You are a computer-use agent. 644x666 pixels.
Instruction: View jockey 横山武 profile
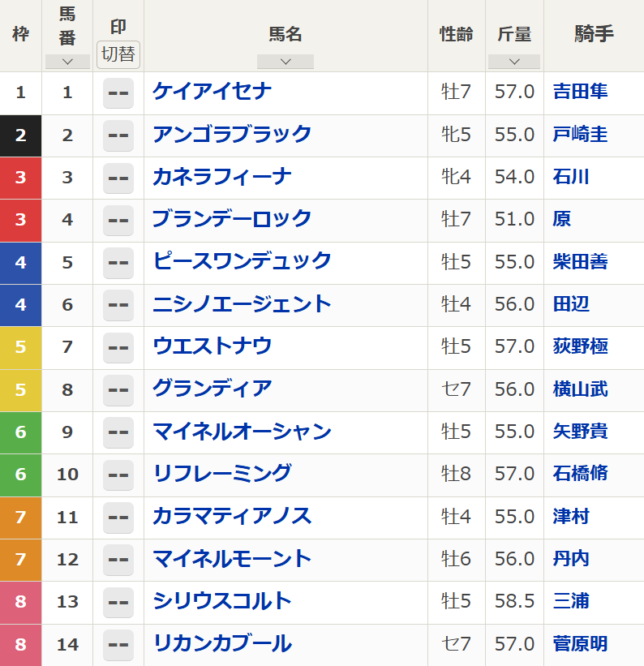(x=580, y=389)
